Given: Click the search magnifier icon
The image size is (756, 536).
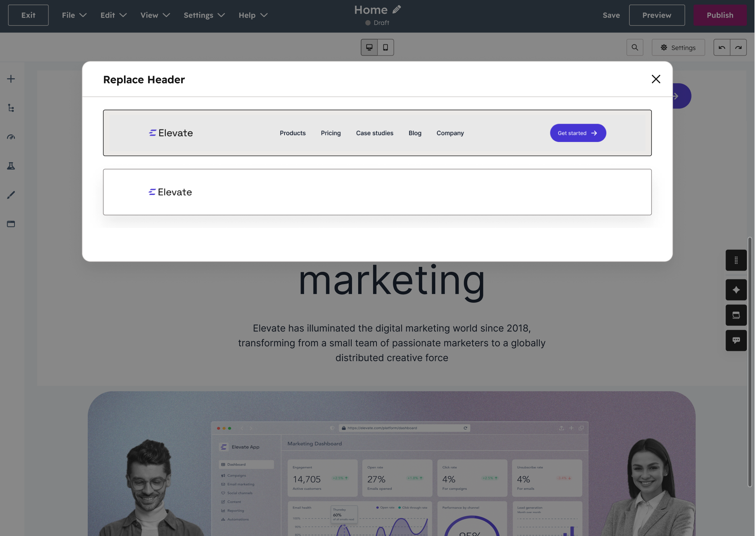Looking at the screenshot, I should pyautogui.click(x=635, y=47).
